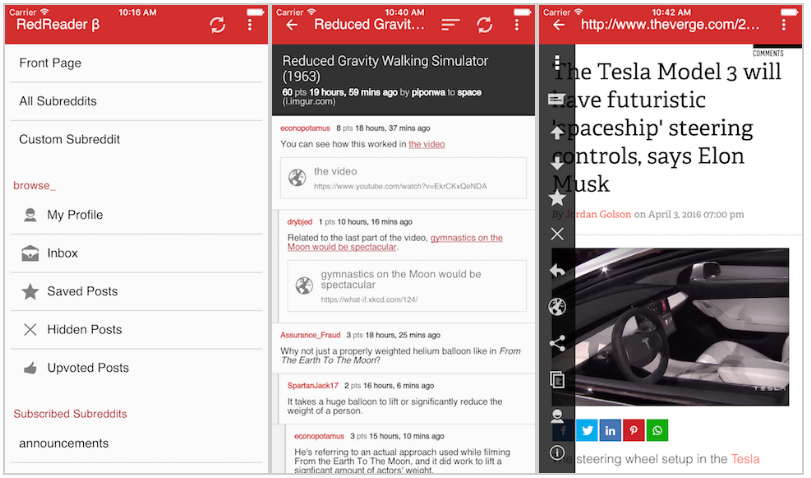Follow Tesla link in article text
The width and height of the screenshot is (811, 478).
[745, 459]
